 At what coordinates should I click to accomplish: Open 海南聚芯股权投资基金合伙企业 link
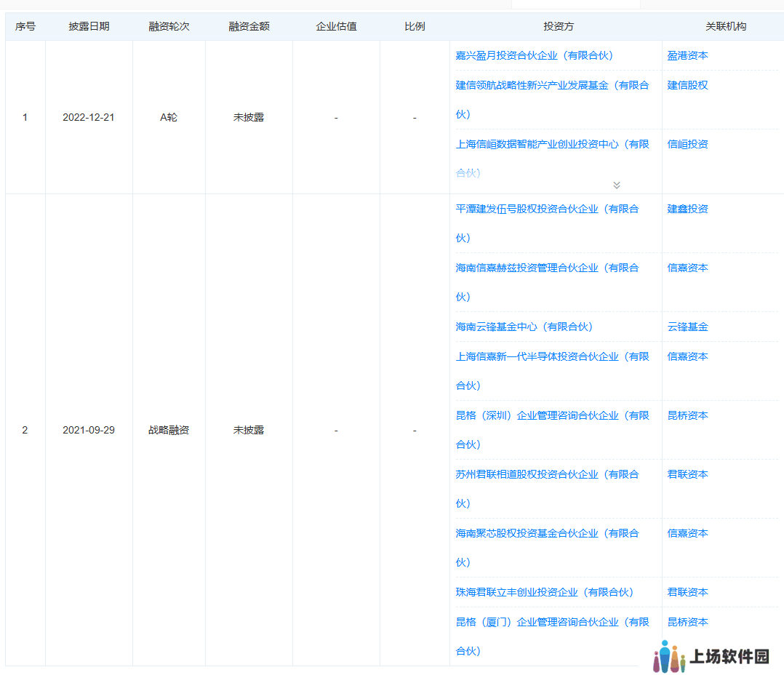pyautogui.click(x=547, y=548)
